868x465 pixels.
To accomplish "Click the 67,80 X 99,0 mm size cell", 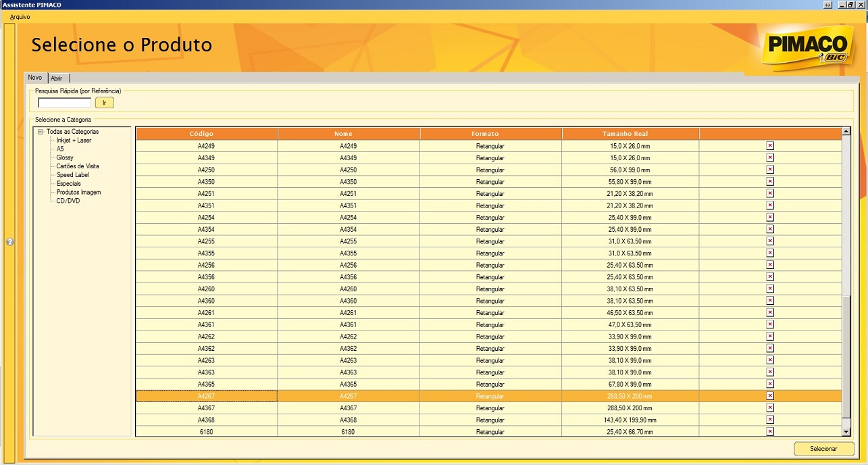I will click(630, 384).
